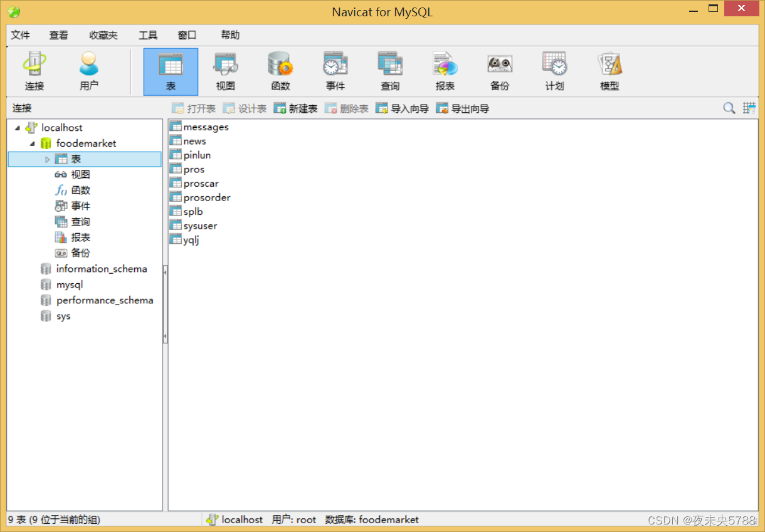The width and height of the screenshot is (765, 532).
Task: Click the 连接 panel header label
Action: click(x=22, y=108)
